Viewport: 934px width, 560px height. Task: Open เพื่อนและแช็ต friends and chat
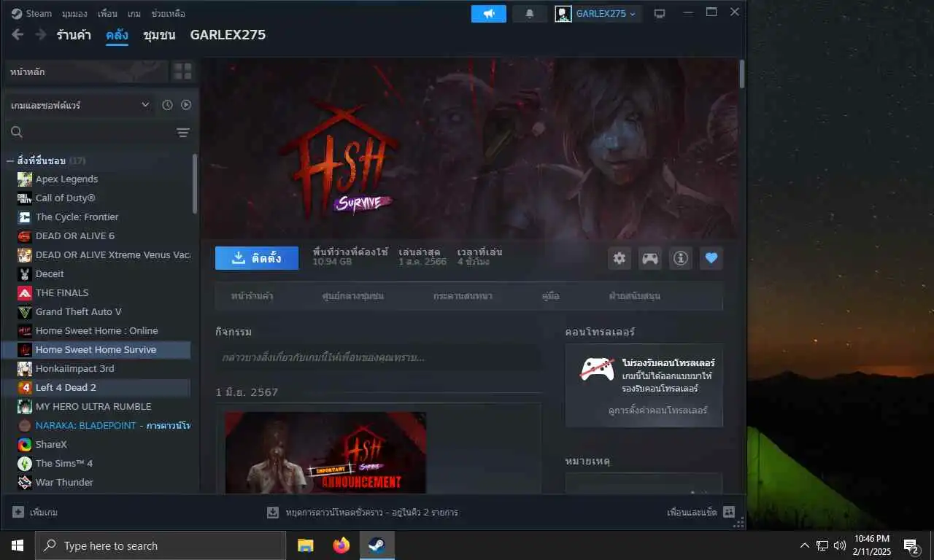pyautogui.click(x=700, y=513)
